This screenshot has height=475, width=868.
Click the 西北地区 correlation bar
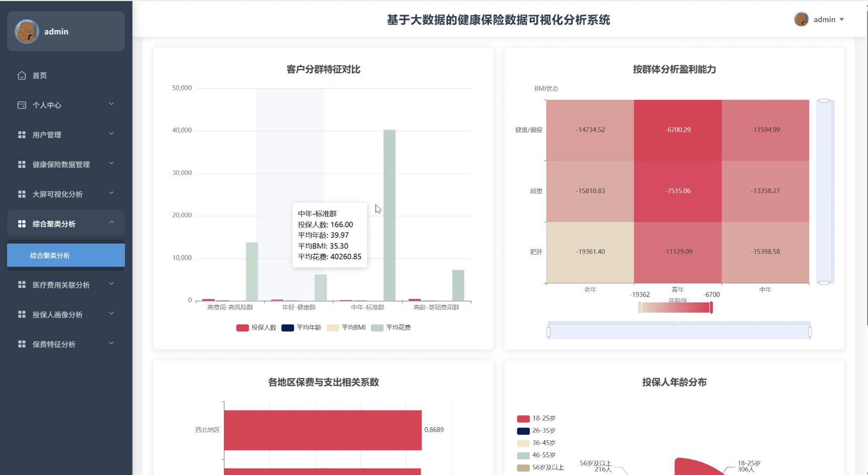(x=323, y=430)
